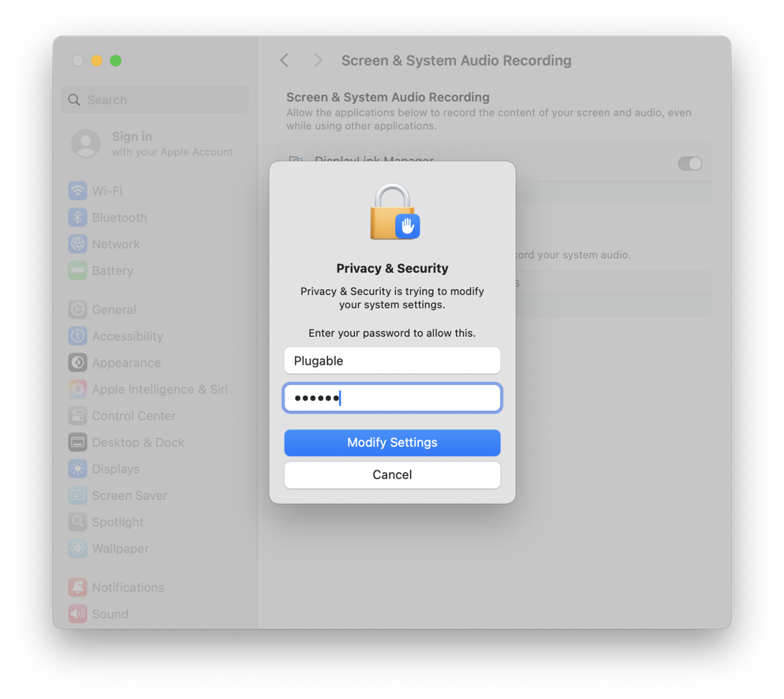The width and height of the screenshot is (784, 699).
Task: Select the Appearance icon
Action: click(77, 362)
